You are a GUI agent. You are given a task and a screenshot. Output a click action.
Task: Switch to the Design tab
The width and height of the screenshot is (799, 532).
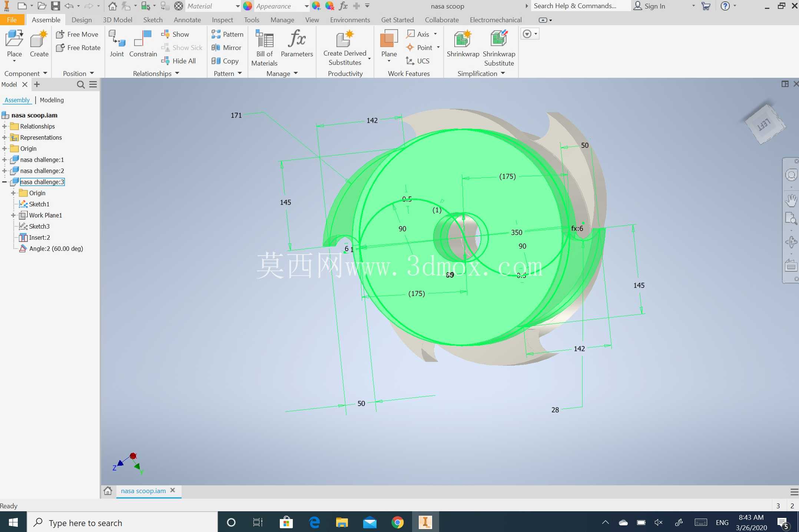pos(82,20)
